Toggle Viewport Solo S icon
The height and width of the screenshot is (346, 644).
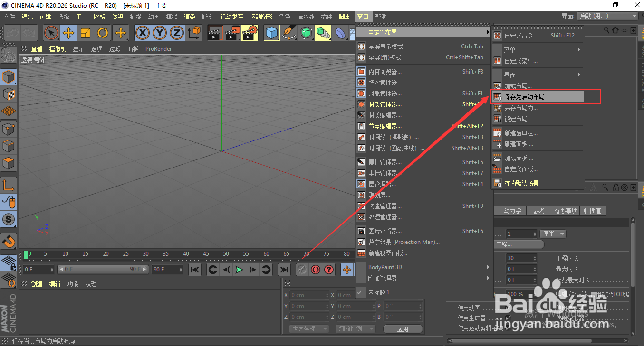(9, 219)
